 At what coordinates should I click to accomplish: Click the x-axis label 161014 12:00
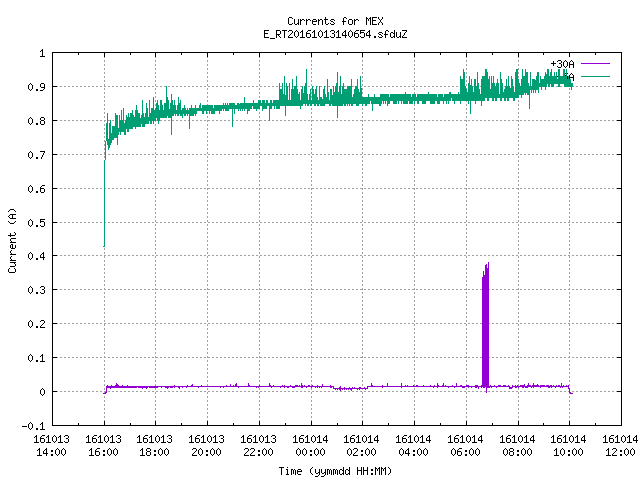point(620,446)
